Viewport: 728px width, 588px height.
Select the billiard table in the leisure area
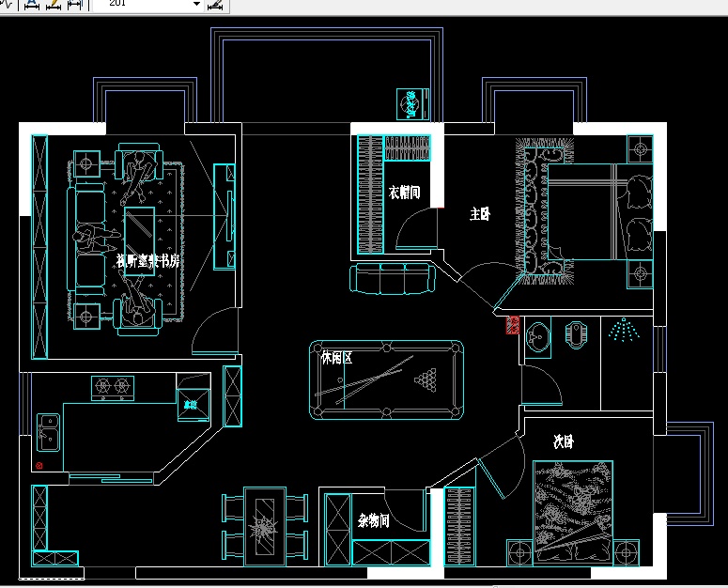[x=386, y=380]
